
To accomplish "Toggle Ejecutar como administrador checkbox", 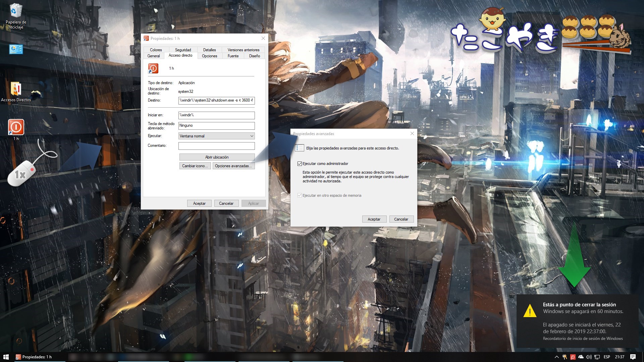I will pyautogui.click(x=300, y=164).
